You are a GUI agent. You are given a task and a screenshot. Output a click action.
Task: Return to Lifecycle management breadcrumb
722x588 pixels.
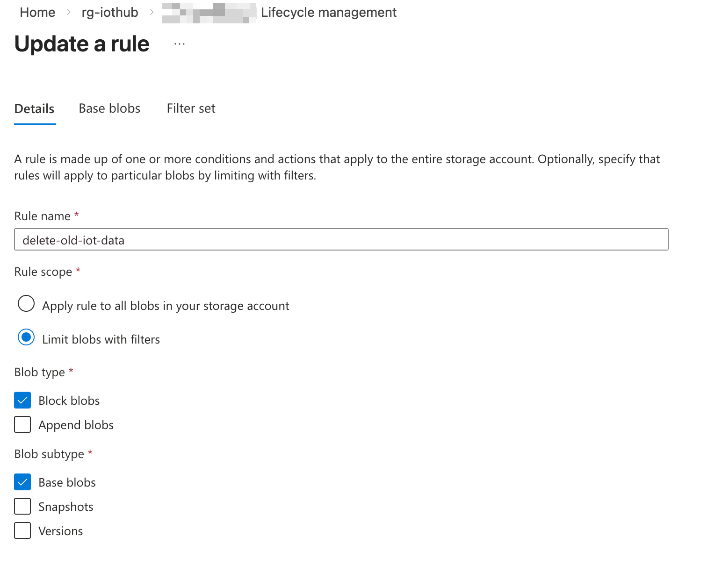328,13
